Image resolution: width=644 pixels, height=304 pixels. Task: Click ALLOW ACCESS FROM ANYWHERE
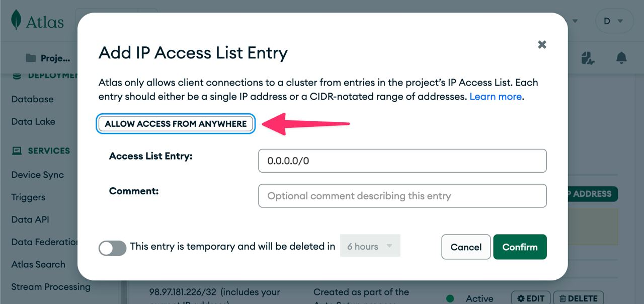pyautogui.click(x=175, y=123)
